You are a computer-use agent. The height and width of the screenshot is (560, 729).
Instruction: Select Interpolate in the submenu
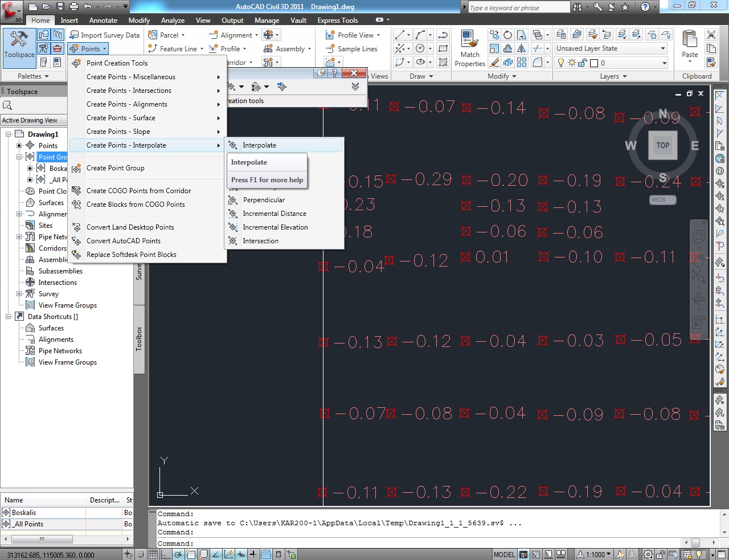285,145
